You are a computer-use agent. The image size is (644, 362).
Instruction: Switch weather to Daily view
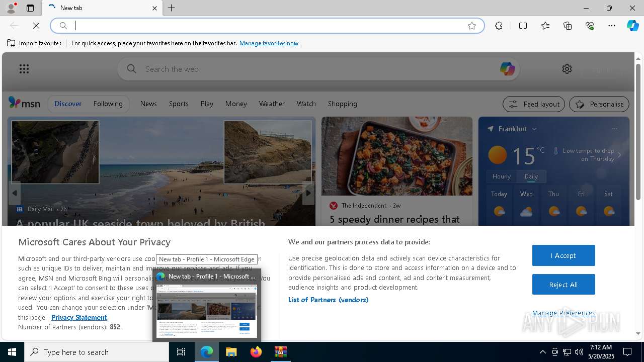[531, 176]
